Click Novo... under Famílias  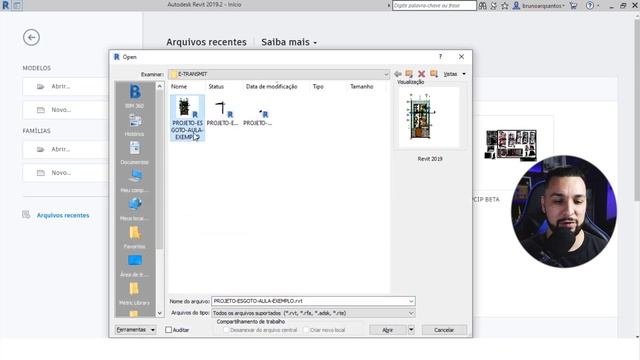pos(65,173)
